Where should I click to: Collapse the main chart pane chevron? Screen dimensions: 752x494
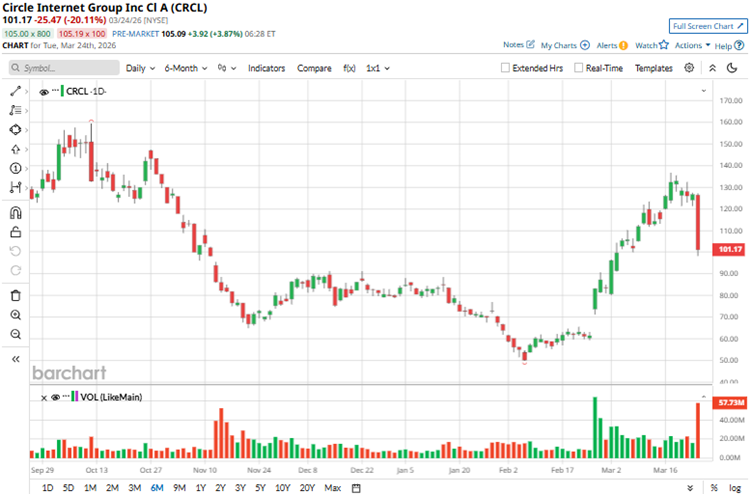[704, 91]
